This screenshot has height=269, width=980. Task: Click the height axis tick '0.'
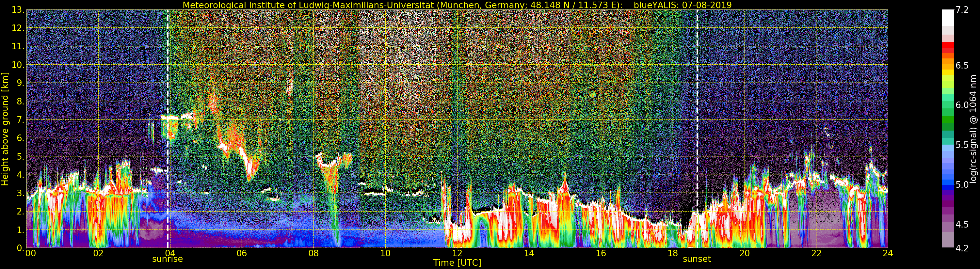point(20,248)
